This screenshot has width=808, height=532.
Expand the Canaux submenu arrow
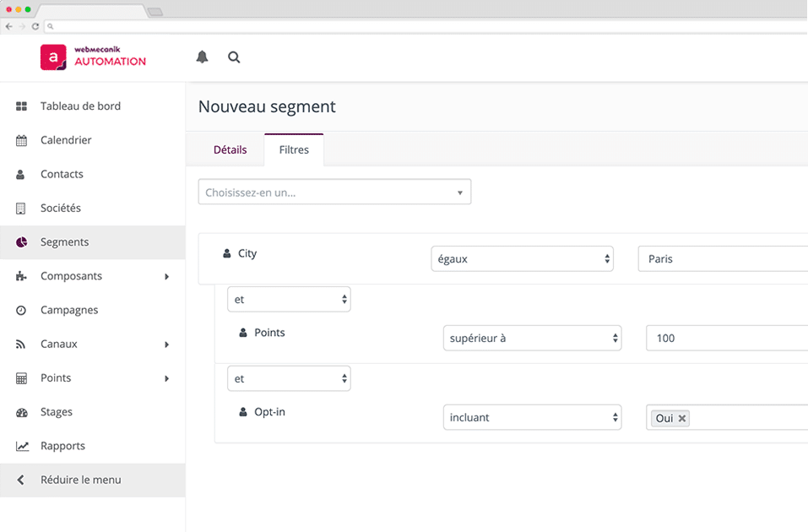tap(166, 345)
